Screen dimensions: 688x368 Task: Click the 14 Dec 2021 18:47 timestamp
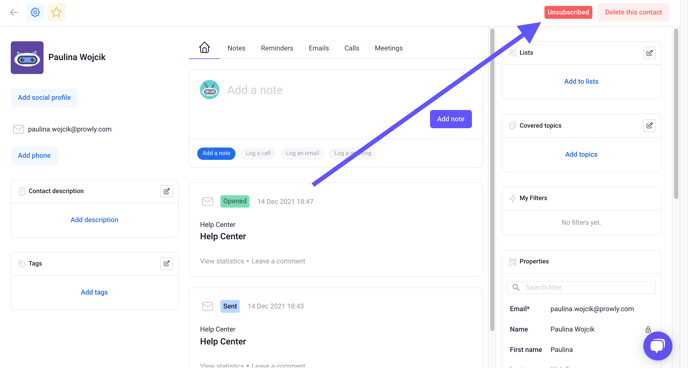click(285, 201)
